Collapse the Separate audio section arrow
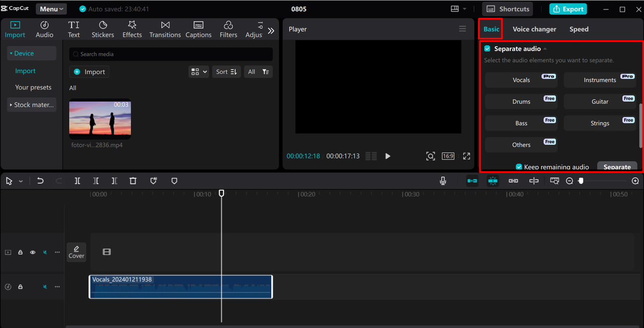The width and height of the screenshot is (644, 328). tap(545, 49)
